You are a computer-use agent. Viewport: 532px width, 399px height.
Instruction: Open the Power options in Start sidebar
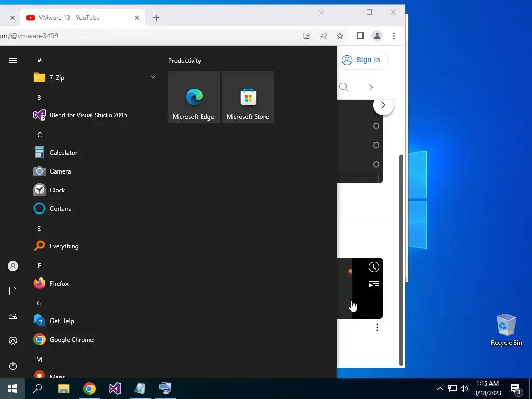tap(13, 366)
